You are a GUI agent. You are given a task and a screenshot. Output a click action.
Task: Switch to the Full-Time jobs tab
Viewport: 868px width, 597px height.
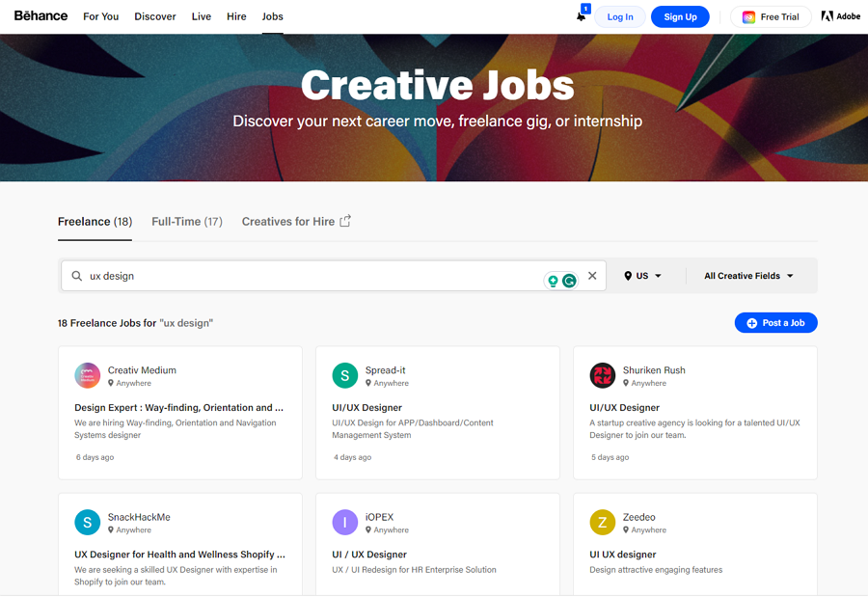pos(186,221)
